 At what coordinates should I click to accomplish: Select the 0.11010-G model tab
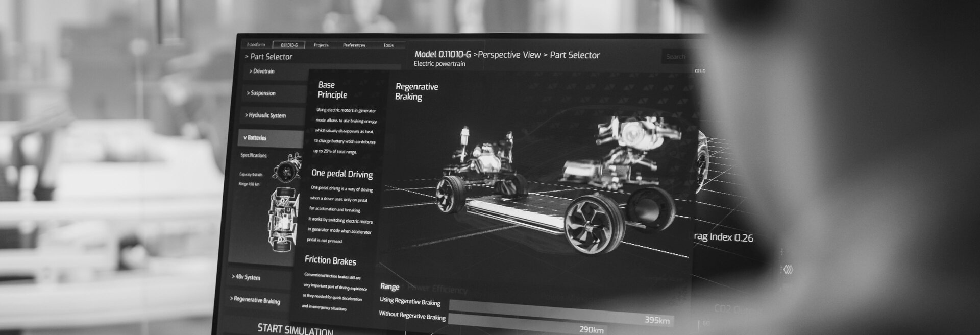click(x=289, y=45)
